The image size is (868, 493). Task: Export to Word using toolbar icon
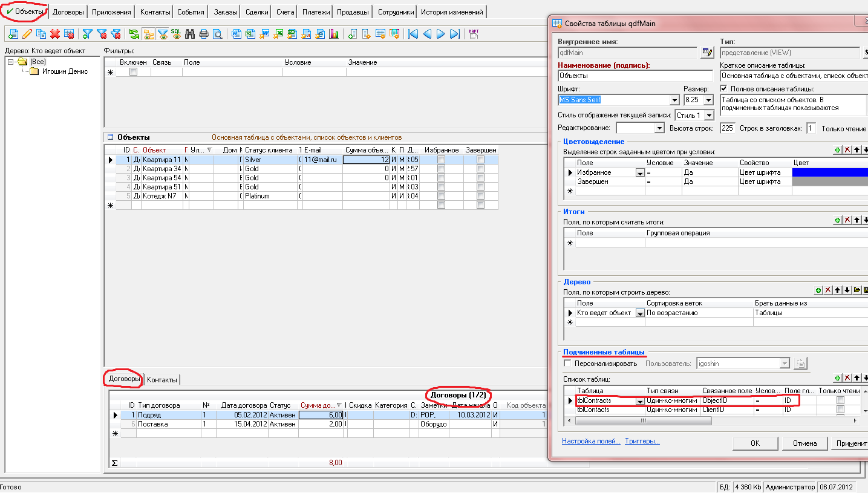click(237, 34)
